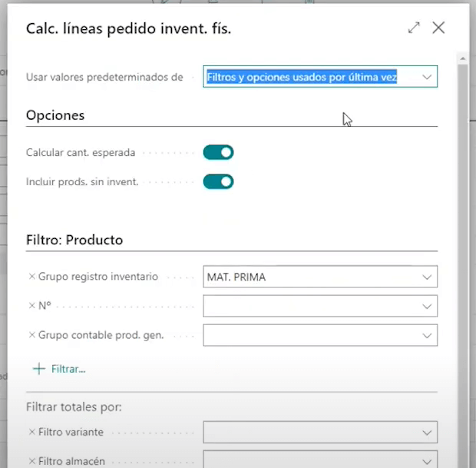Expand Grupo contable prod. gen. dropdown

click(427, 335)
